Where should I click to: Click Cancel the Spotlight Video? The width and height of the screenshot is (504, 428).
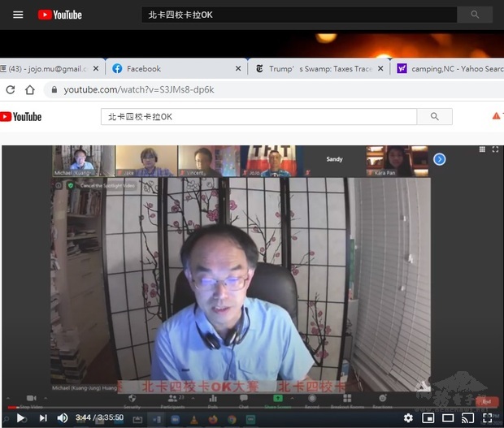click(x=107, y=186)
